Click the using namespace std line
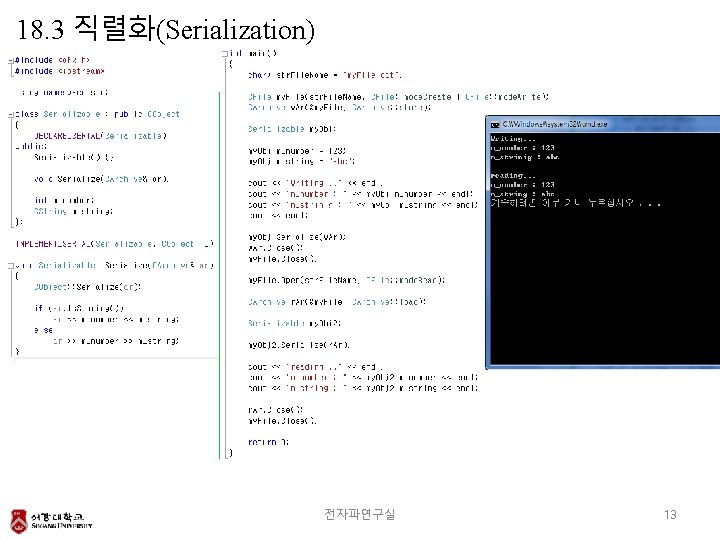This screenshot has height=540, width=720. coord(63,92)
